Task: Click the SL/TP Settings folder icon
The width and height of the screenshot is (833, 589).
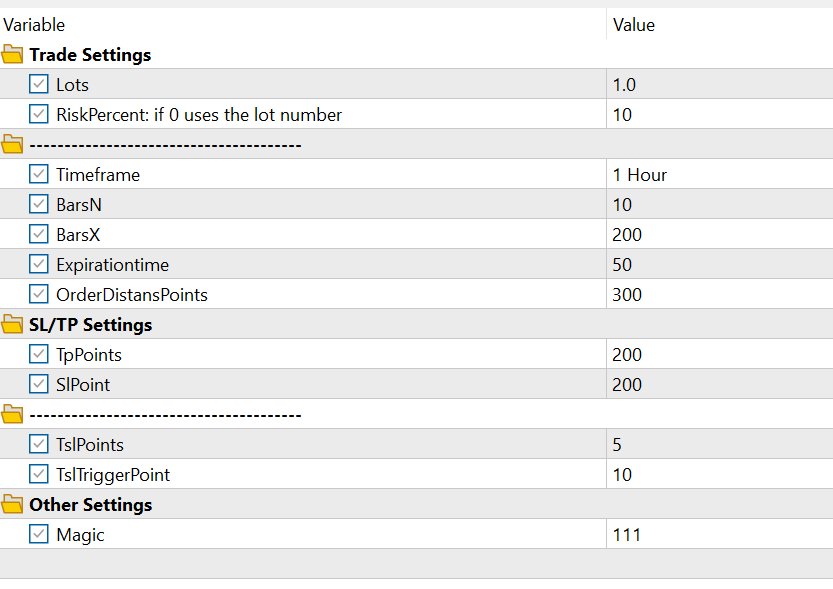Action: [12, 324]
